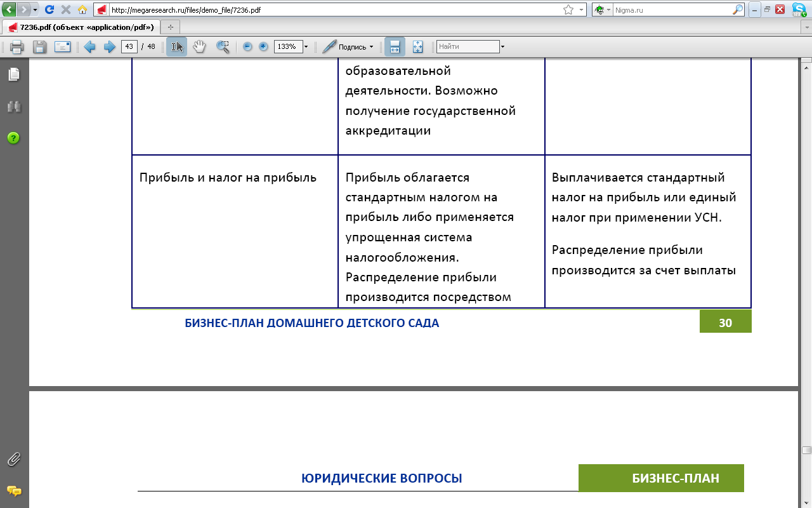Click heading 'ЮРИДИЧЕСКИЕ ВОПРОСЫ'
Screen dimensions: 812x508
coord(382,479)
